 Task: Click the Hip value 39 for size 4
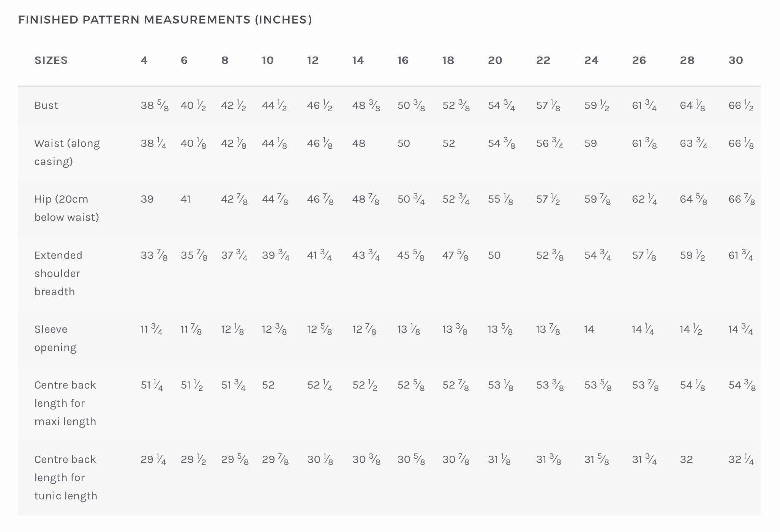[147, 199]
